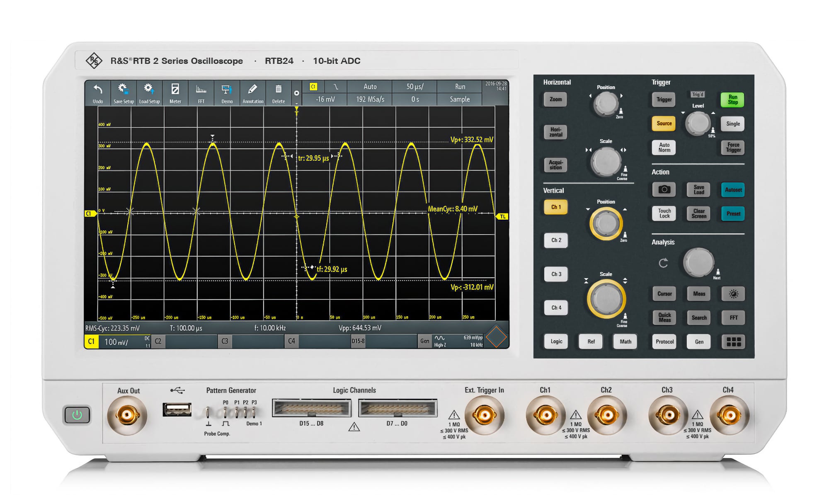This screenshot has width=829, height=504.
Task: Open the Gen High-Z generator panel
Action: pyautogui.click(x=451, y=341)
